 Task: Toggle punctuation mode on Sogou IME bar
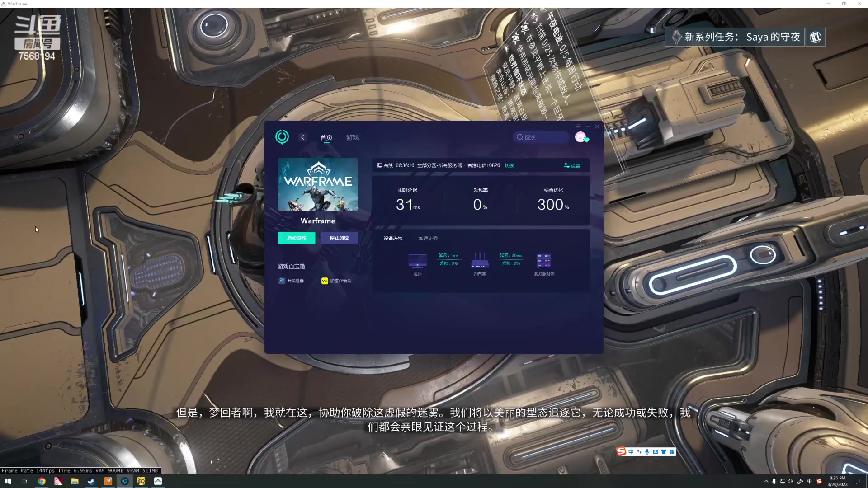[639, 451]
